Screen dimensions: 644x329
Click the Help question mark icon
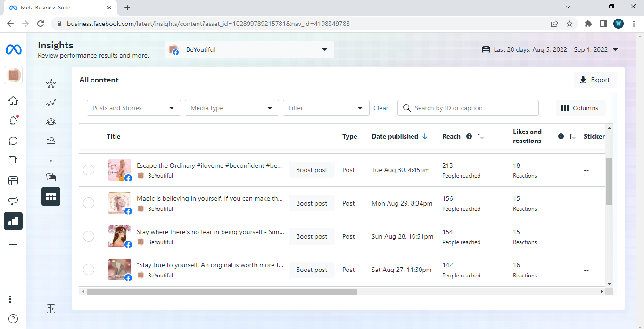[x=13, y=319]
